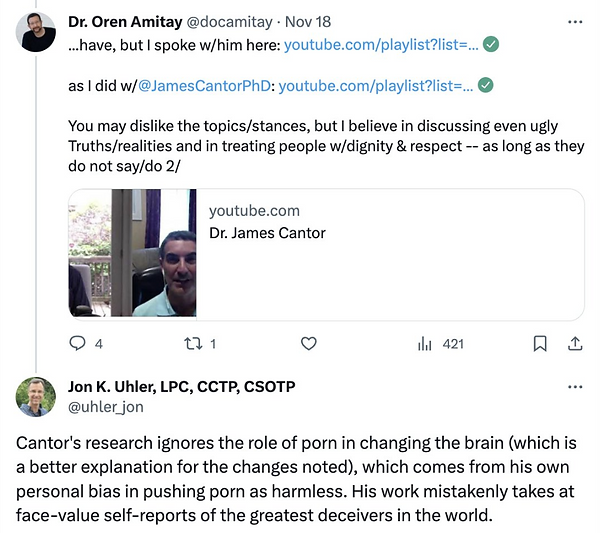Bookmark Dr. Oren Amitay's tweet
600x533 pixels.
[x=540, y=344]
